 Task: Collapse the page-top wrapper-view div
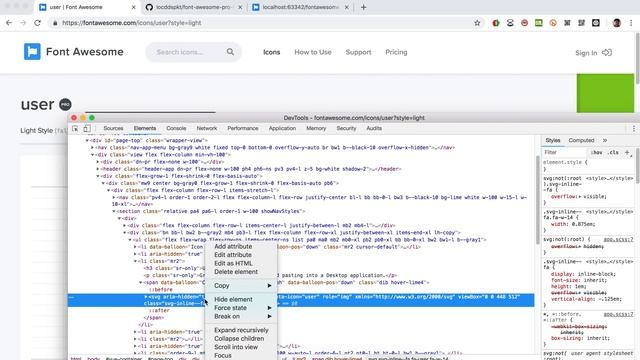click(x=87, y=140)
